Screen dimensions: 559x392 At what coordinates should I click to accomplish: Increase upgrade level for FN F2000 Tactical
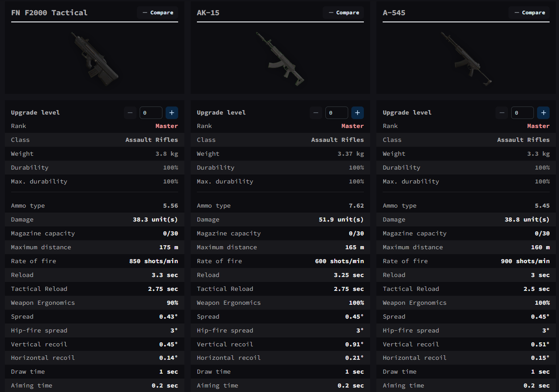[x=171, y=113]
